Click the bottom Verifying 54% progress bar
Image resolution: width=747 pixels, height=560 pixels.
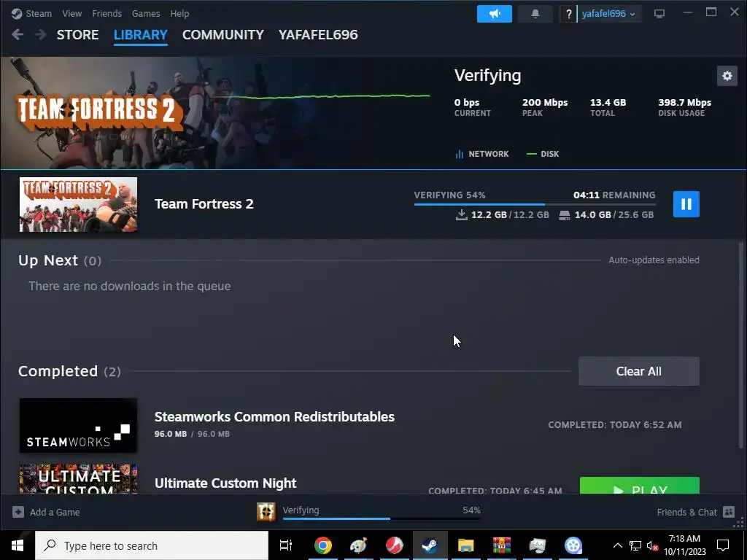pyautogui.click(x=382, y=518)
